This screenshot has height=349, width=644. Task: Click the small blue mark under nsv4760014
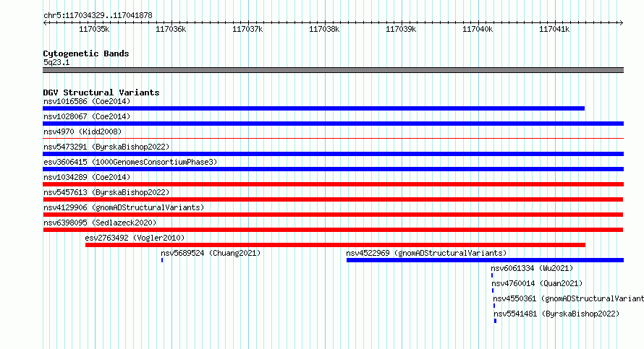pyautogui.click(x=493, y=290)
